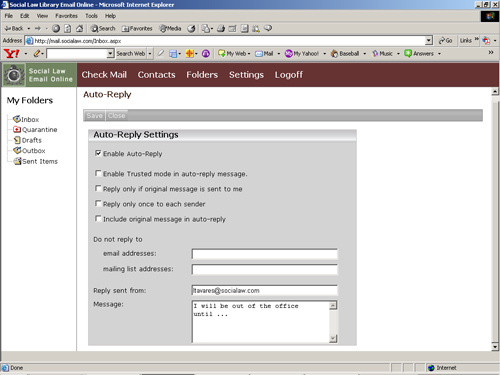Click the Search Web button
500x375 pixels.
[x=131, y=54]
